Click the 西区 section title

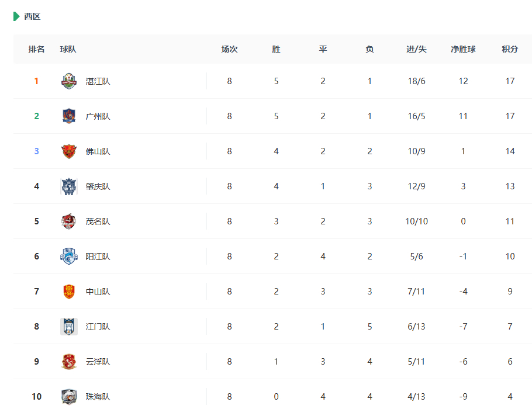point(32,16)
